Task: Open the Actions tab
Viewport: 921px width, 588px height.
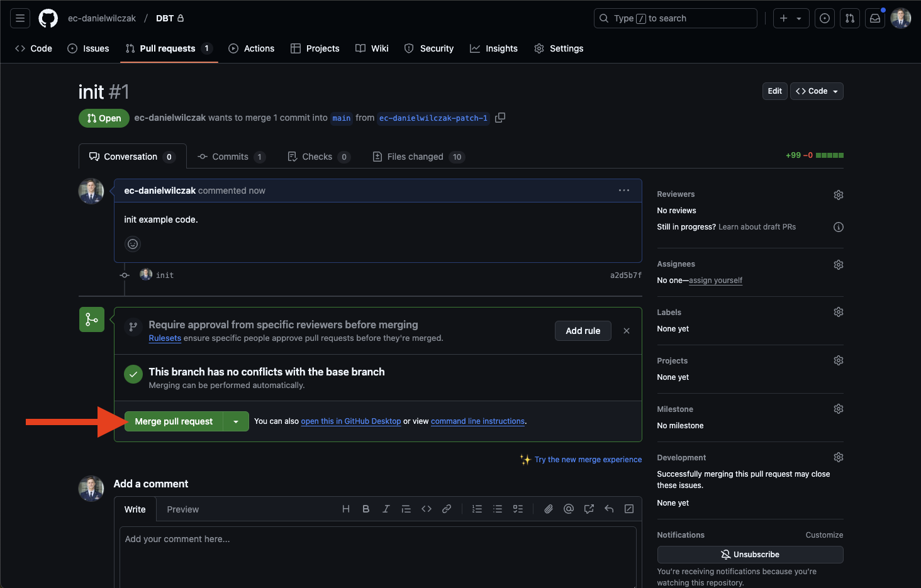Action: coord(251,48)
